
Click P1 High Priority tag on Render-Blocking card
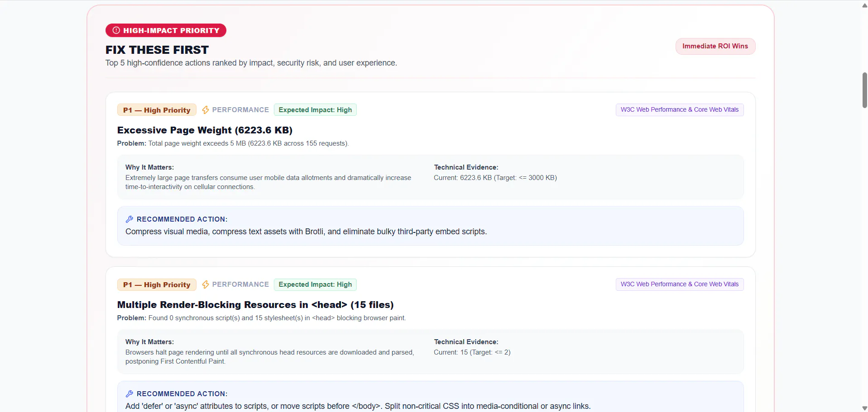tap(157, 284)
